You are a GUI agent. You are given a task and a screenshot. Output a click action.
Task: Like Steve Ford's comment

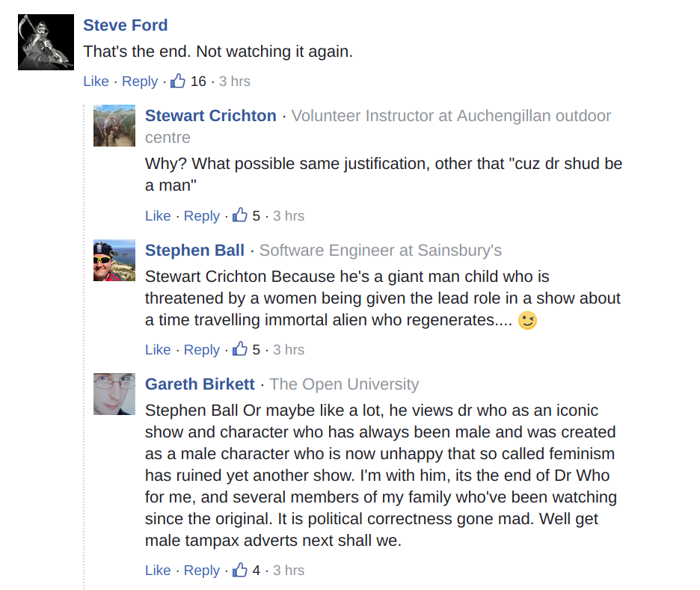click(x=96, y=82)
